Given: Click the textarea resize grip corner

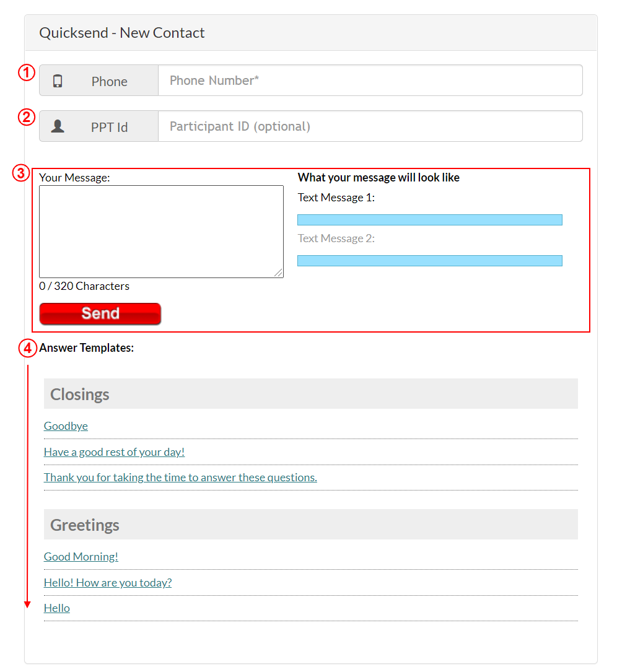Looking at the screenshot, I should pyautogui.click(x=279, y=273).
